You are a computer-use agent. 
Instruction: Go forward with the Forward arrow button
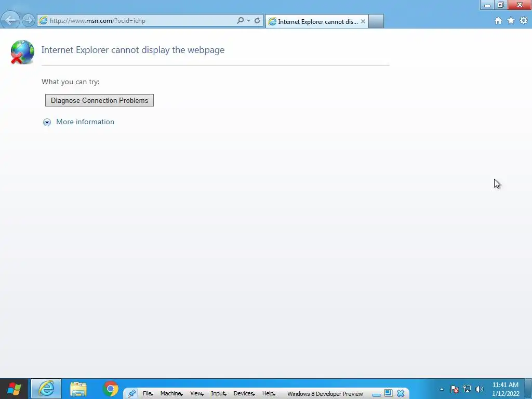coord(29,20)
